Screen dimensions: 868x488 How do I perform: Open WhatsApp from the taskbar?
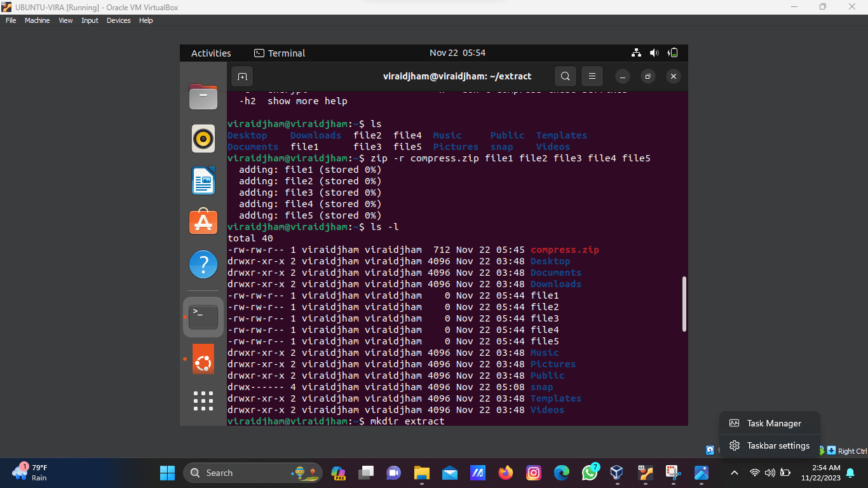pos(590,473)
